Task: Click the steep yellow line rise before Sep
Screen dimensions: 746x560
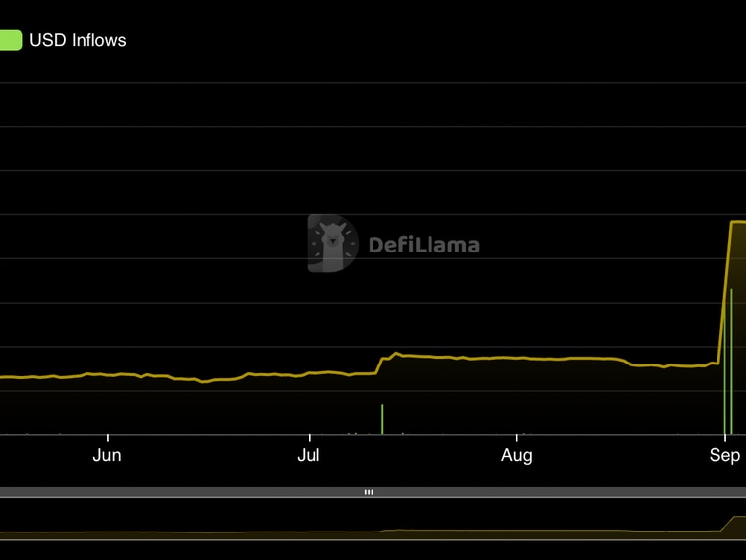Action: tap(724, 295)
